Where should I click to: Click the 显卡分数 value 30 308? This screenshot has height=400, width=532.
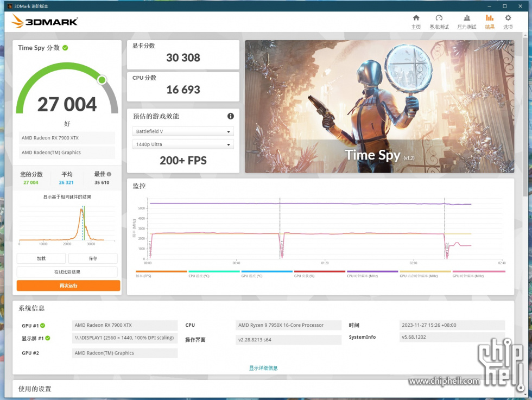coord(183,58)
